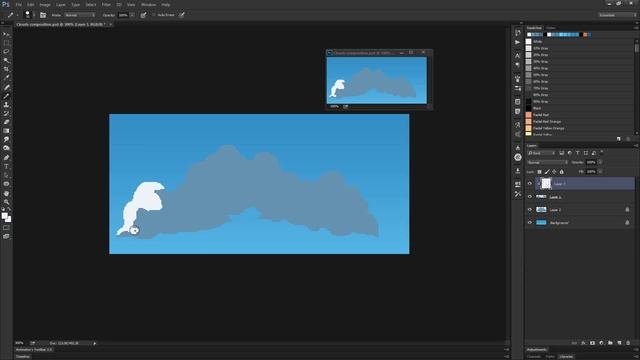Open the layer Opacity slider arrow
The width and height of the screenshot is (640, 360).
pyautogui.click(x=600, y=162)
